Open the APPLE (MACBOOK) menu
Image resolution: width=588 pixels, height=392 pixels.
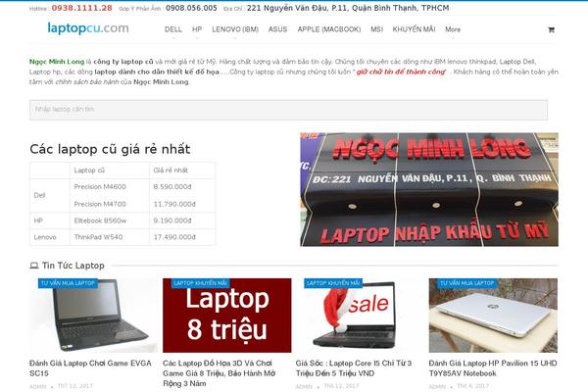[x=329, y=29]
